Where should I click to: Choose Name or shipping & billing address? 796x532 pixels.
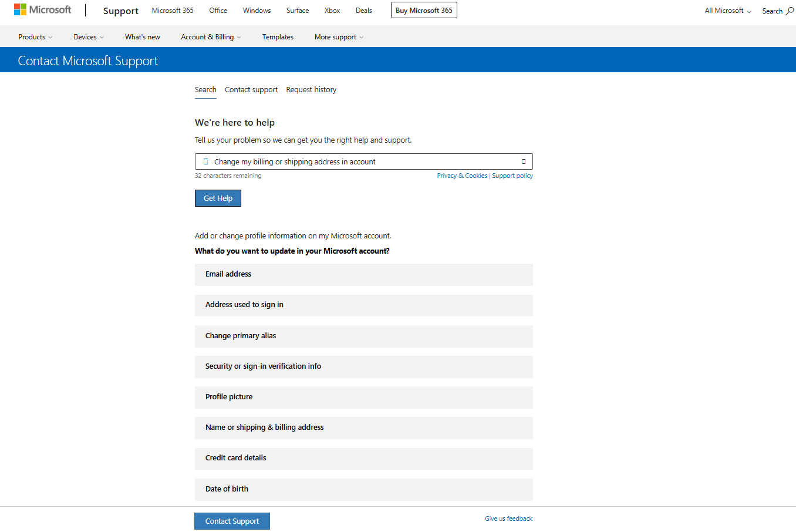coord(364,427)
